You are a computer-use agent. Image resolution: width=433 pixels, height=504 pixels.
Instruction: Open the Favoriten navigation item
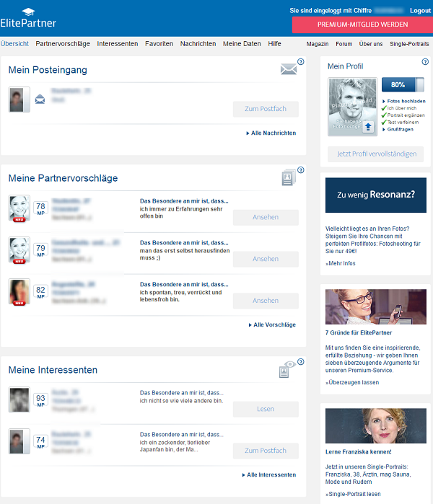click(159, 44)
